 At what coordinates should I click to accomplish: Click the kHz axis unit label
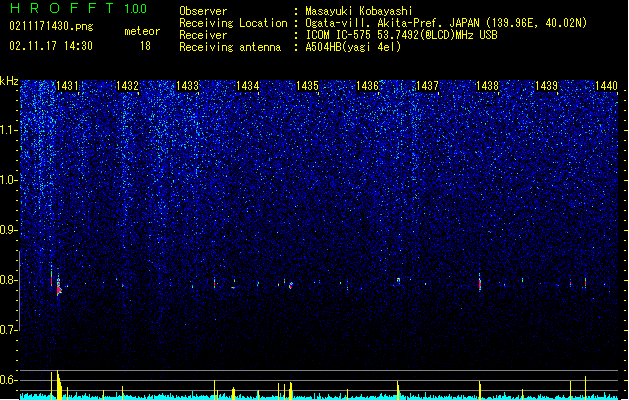pyautogui.click(x=9, y=81)
